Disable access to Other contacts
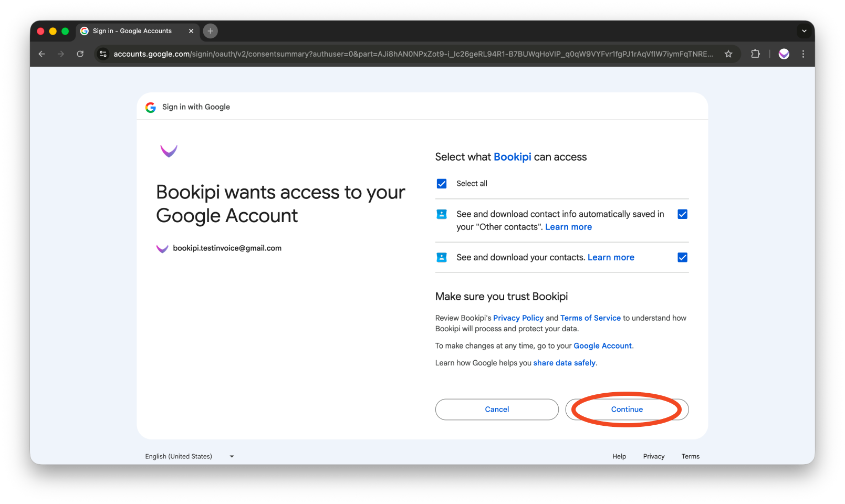 (682, 214)
